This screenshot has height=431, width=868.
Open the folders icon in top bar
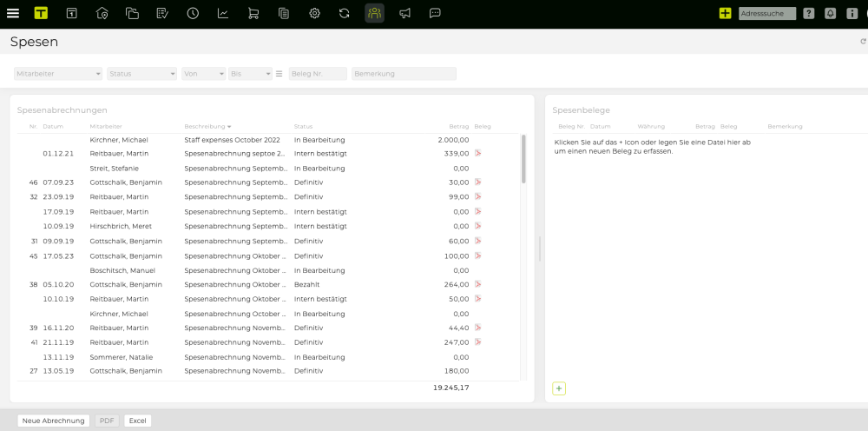[x=132, y=13]
